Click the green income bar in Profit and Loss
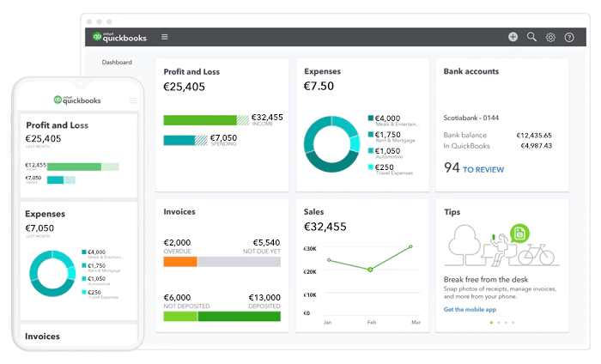 click(x=200, y=120)
